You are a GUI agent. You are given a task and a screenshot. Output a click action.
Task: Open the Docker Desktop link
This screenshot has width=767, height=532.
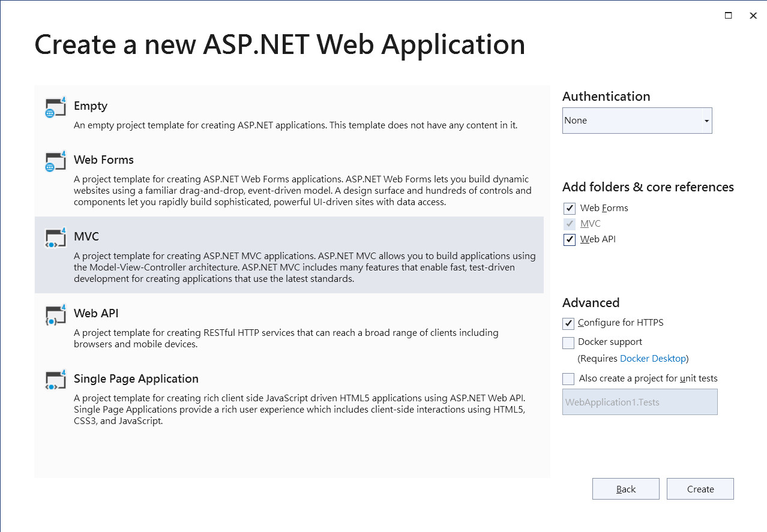[653, 359]
